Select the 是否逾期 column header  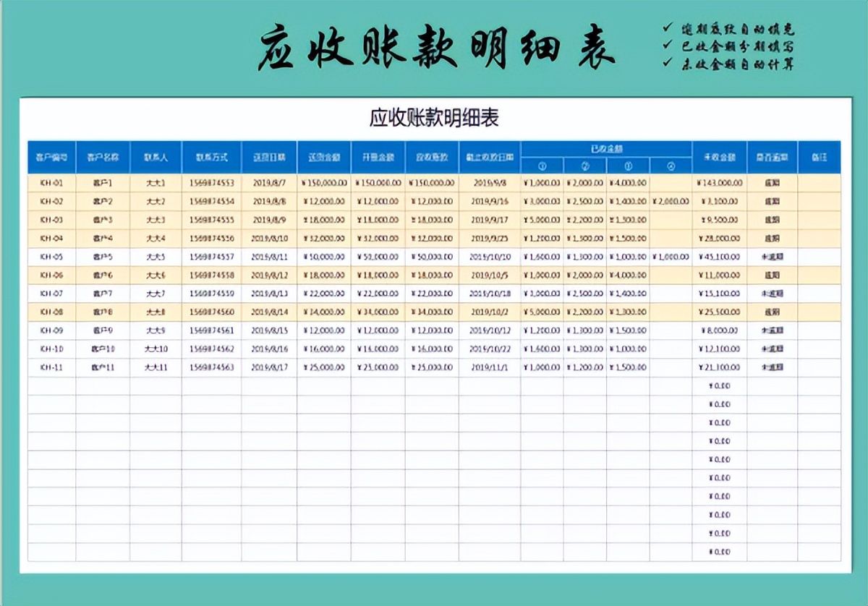(771, 158)
